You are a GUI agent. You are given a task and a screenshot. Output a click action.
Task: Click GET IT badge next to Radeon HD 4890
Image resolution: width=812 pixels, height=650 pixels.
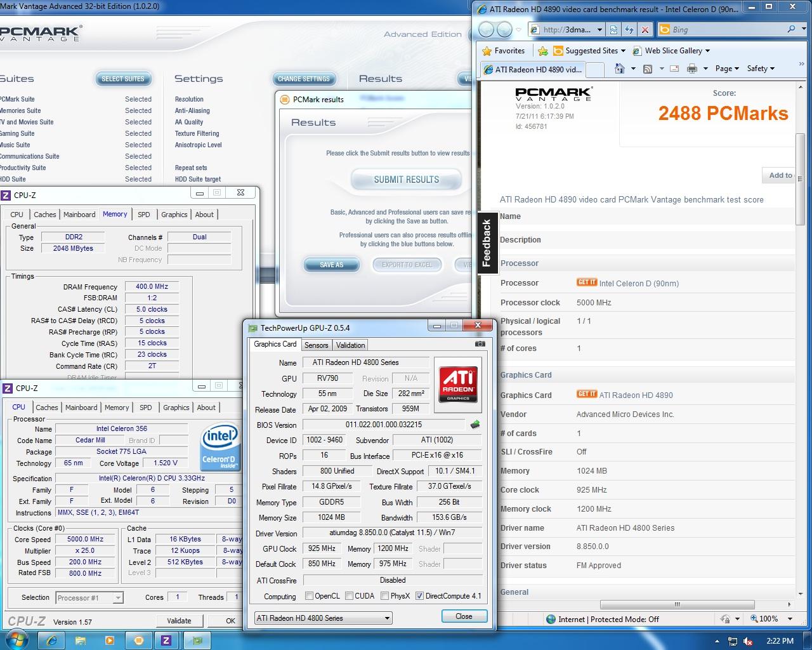pyautogui.click(x=586, y=394)
